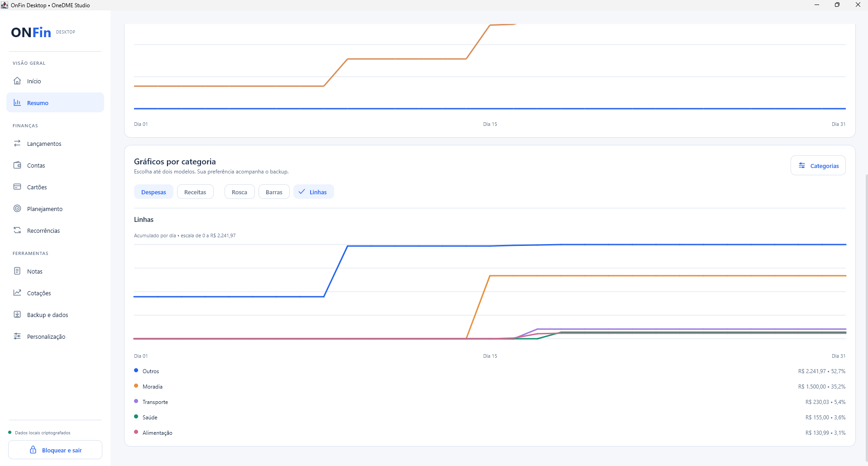Go to the Contas section

tap(55, 165)
